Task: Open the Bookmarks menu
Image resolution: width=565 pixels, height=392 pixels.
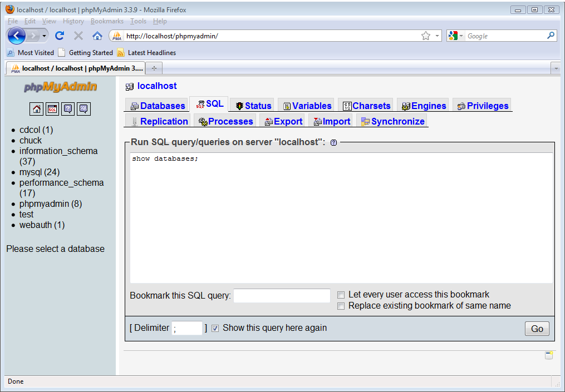Action: coord(107,21)
